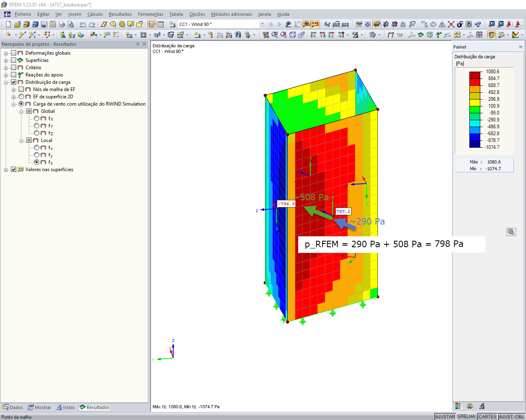Toggle result values x.xx display icon
Image resolution: width=526 pixels, height=420 pixels.
coord(315,24)
